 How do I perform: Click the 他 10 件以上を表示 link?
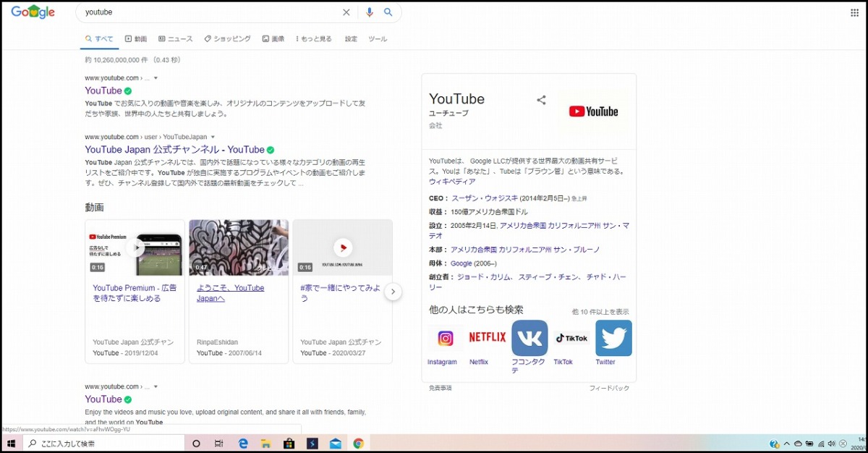click(600, 312)
